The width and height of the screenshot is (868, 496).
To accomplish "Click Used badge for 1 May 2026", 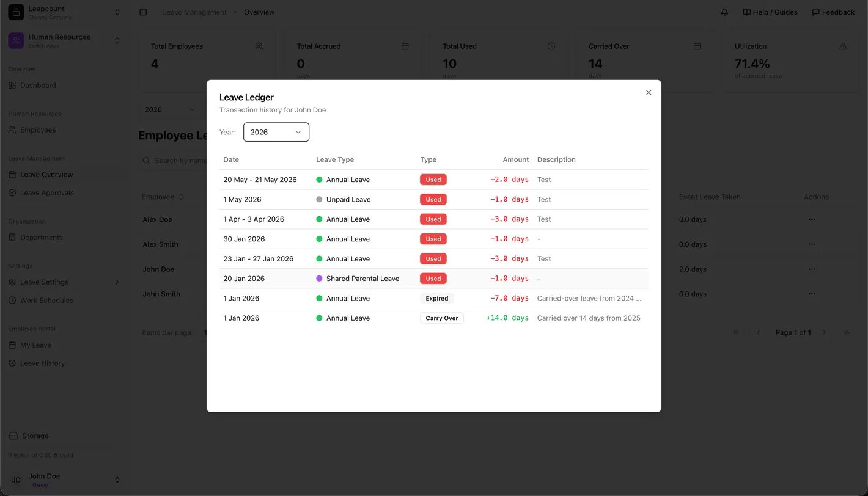I will 433,200.
